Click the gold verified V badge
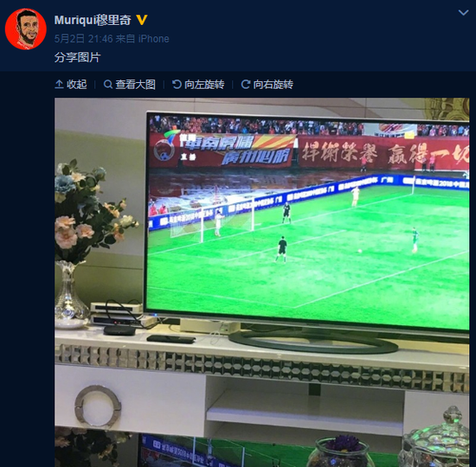This screenshot has height=467, width=476. point(142,20)
